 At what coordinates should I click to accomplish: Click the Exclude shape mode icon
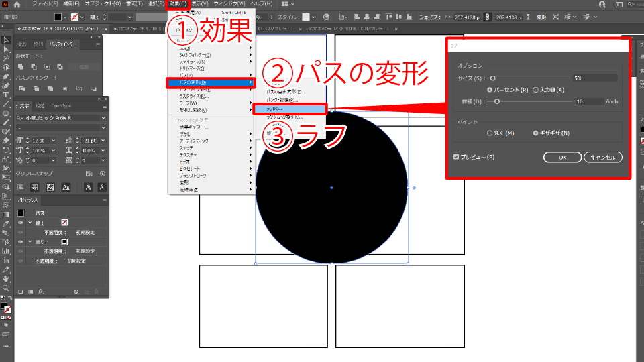point(60,66)
